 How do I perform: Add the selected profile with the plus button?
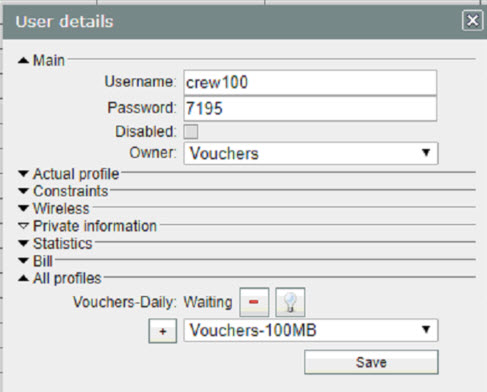(163, 331)
